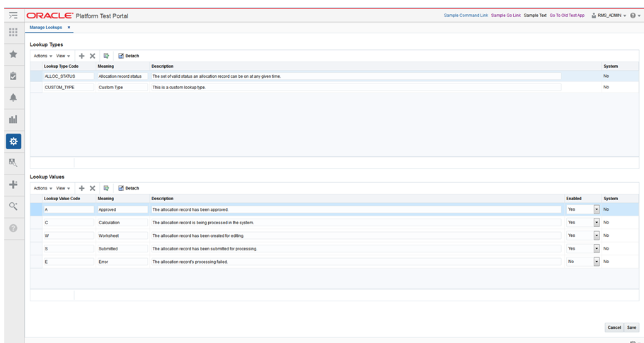Click lookup value code field W
Image resolution: width=644 pixels, height=343 pixels.
tap(69, 236)
